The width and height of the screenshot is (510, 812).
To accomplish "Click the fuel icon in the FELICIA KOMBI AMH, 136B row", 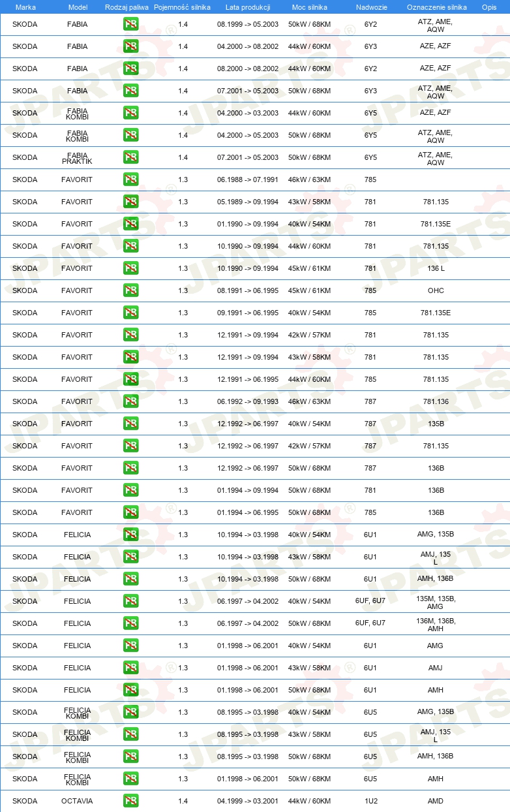I will 131,757.
